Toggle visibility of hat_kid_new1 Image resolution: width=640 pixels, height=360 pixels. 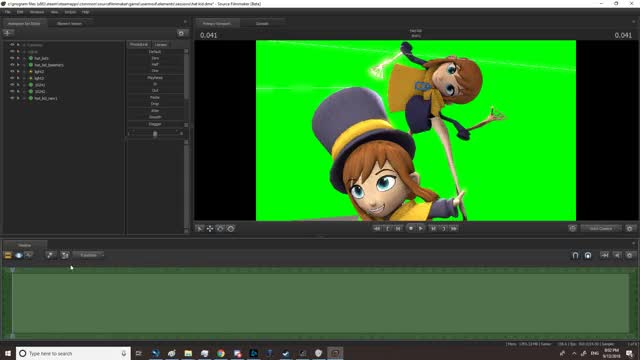click(x=12, y=98)
